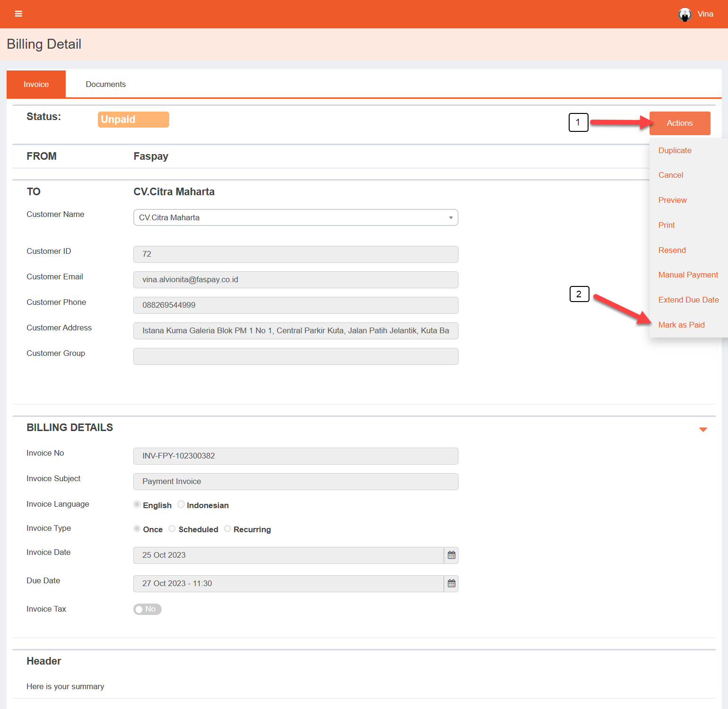
Task: Click the Vina user avatar
Action: 685,14
